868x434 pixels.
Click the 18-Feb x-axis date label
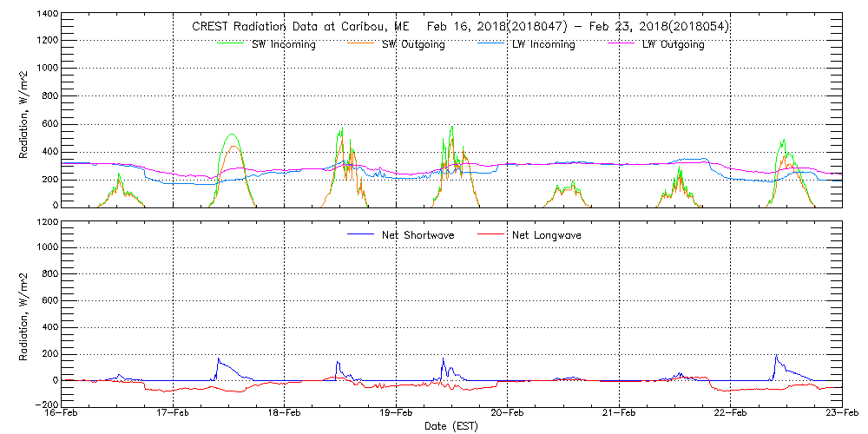[x=285, y=413]
